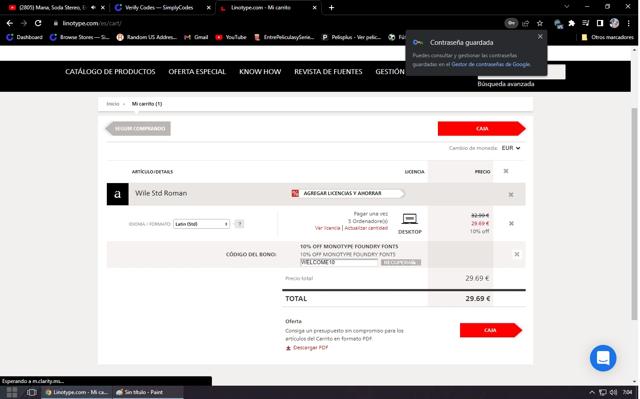
Task: Reload the page with the refresh icon
Action: coord(38,23)
